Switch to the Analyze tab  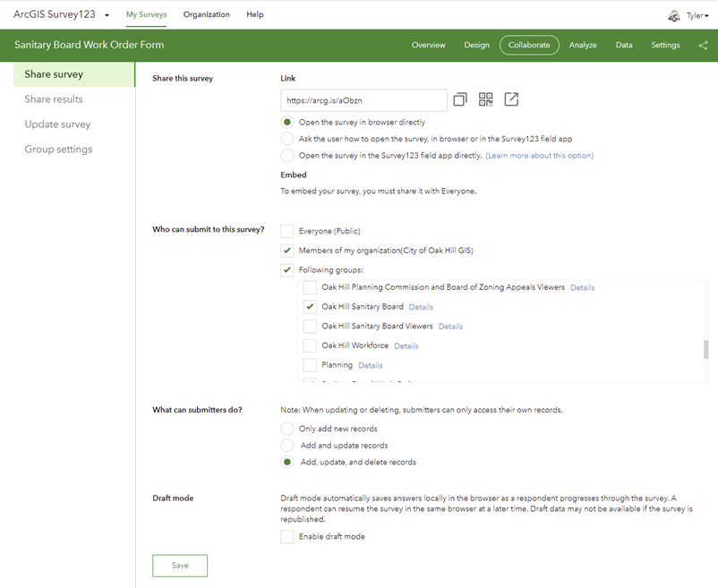[x=583, y=45]
